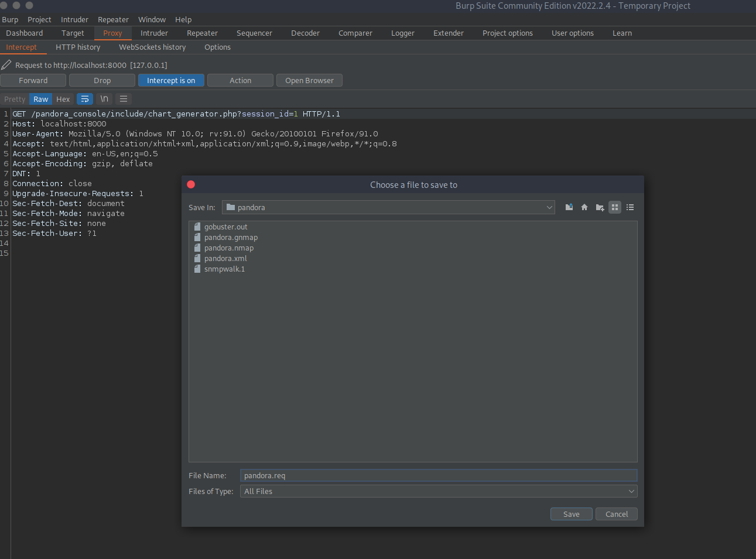Select the snmpwalk.1 file icon
756x559 pixels.
(197, 269)
